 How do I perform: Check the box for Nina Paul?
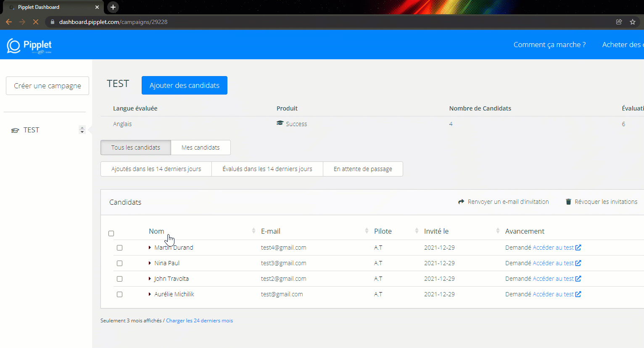(x=120, y=263)
